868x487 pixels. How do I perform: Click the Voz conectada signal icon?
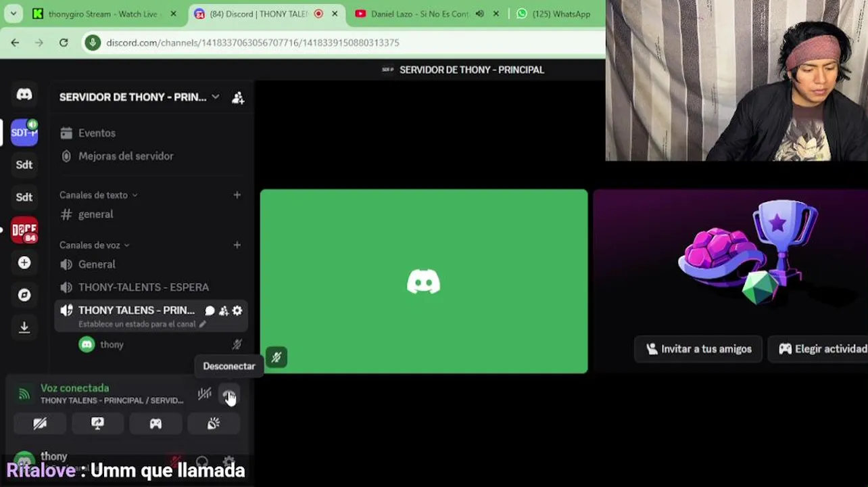(24, 394)
